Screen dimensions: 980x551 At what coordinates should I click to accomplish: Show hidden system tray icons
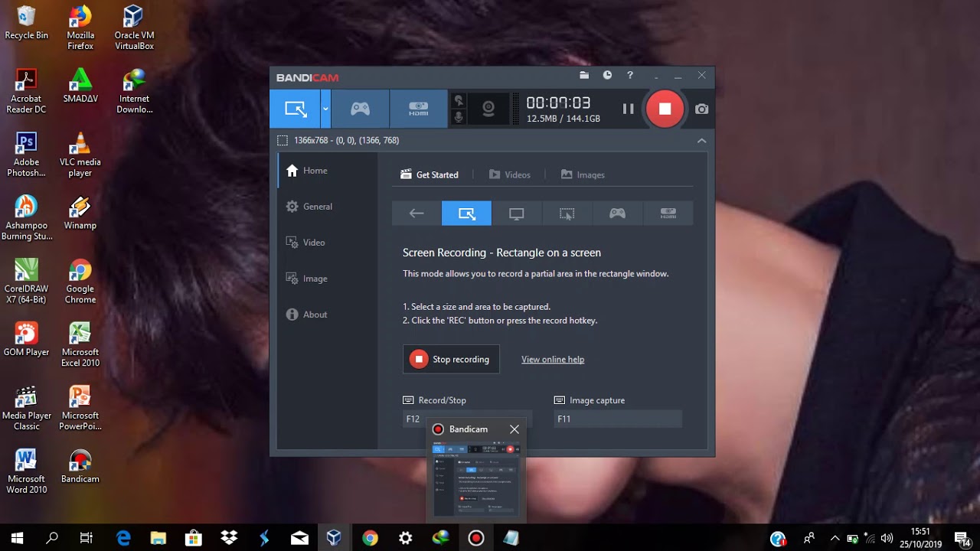835,538
